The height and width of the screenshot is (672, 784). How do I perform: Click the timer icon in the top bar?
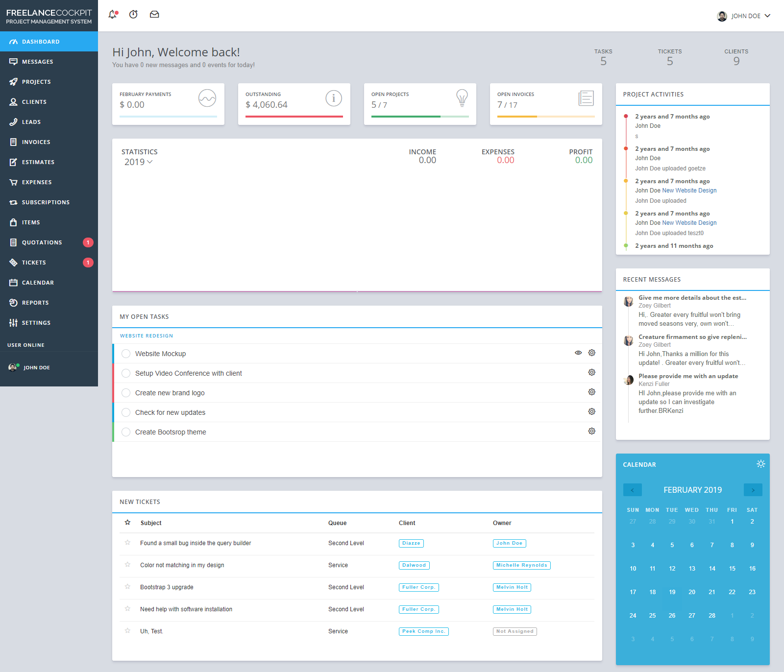133,14
